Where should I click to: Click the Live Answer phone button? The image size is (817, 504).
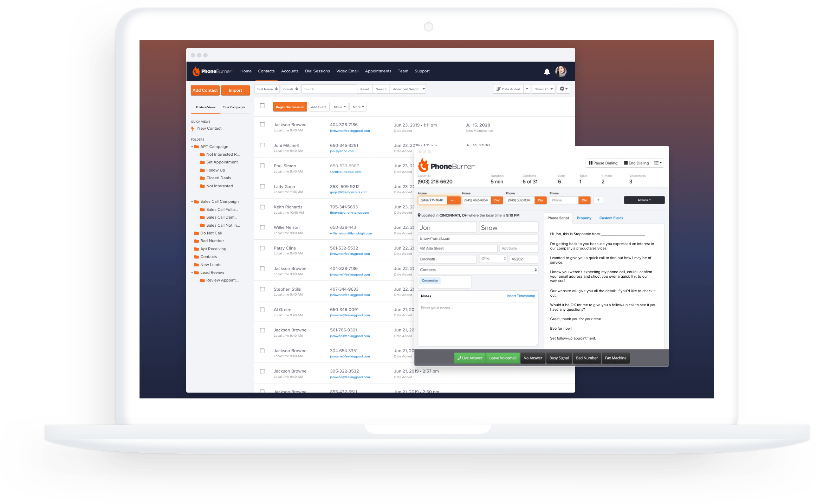click(470, 358)
